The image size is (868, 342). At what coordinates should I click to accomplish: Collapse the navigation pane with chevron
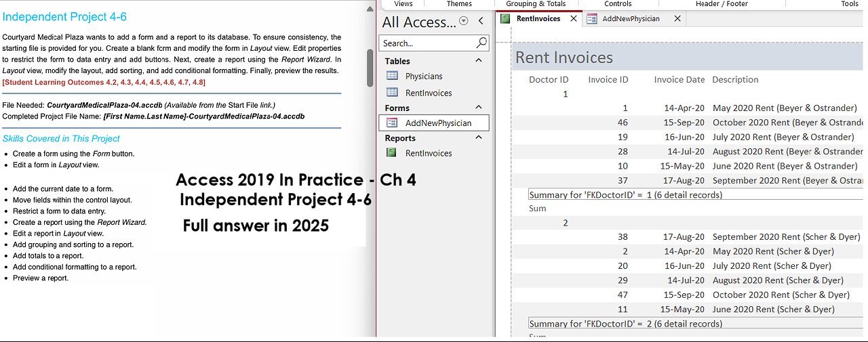481,21
